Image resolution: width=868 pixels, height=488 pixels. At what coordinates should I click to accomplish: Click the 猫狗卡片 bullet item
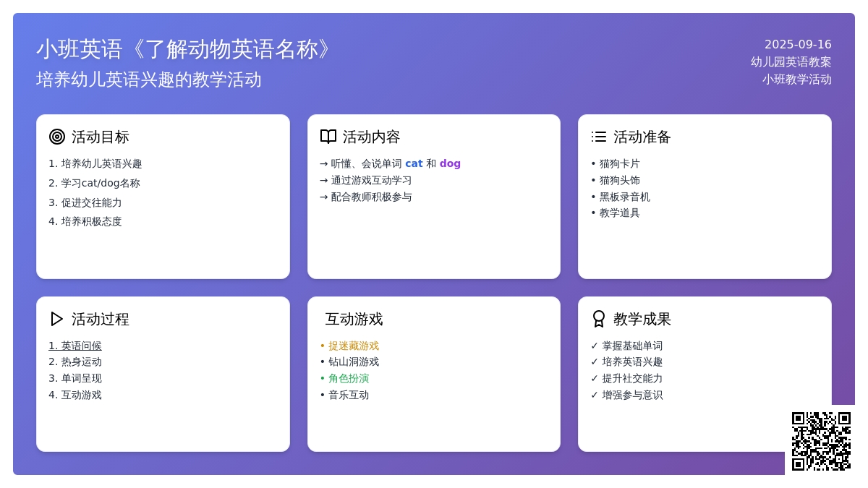click(x=619, y=163)
